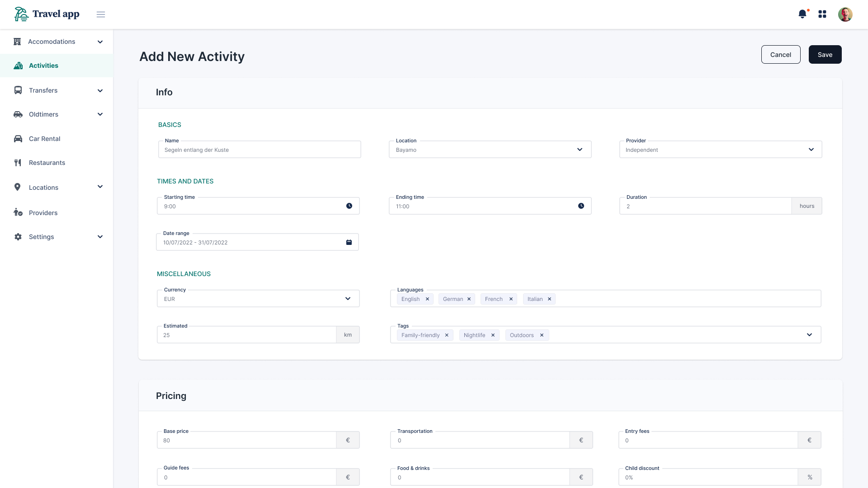Image resolution: width=868 pixels, height=488 pixels.
Task: Open clock picker for Starting time
Action: click(349, 206)
